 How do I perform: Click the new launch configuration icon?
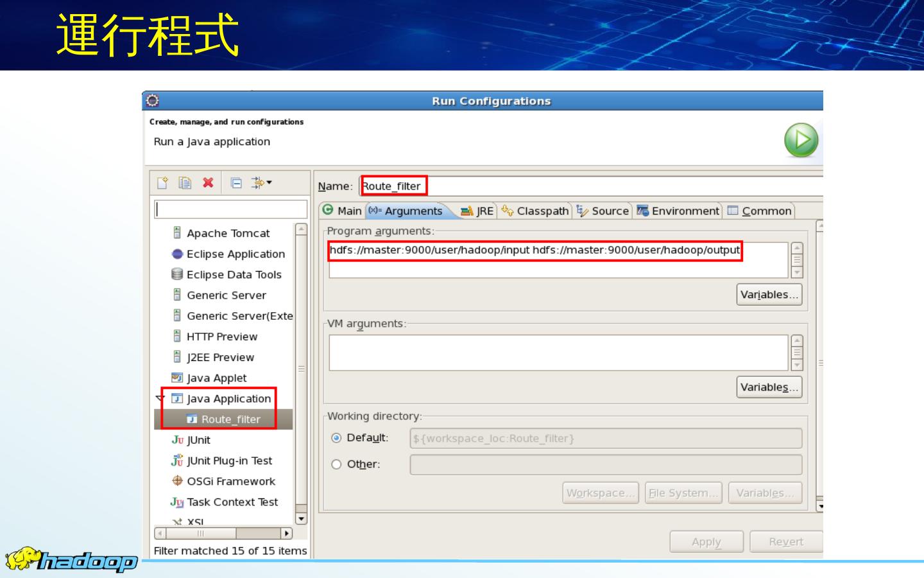click(x=162, y=183)
